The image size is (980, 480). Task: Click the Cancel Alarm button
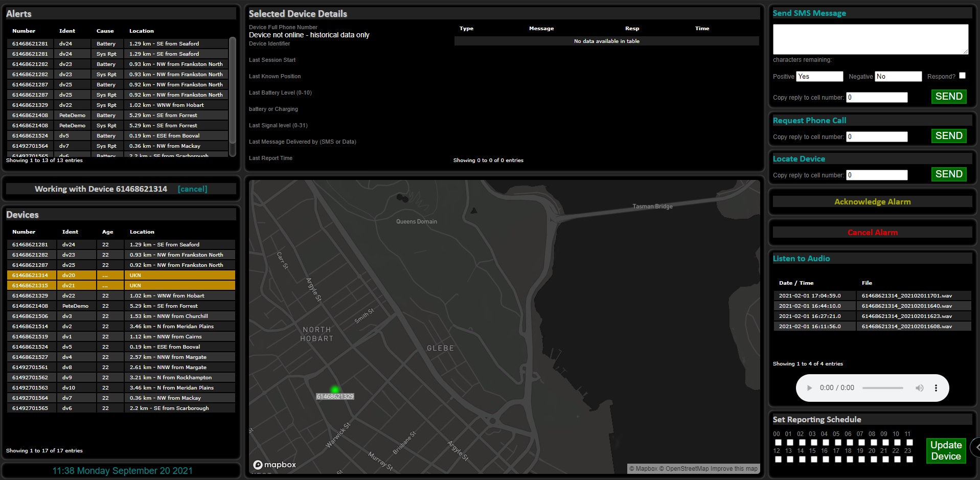coord(872,233)
